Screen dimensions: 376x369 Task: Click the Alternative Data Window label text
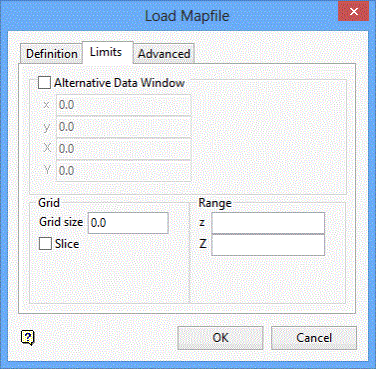click(x=119, y=83)
